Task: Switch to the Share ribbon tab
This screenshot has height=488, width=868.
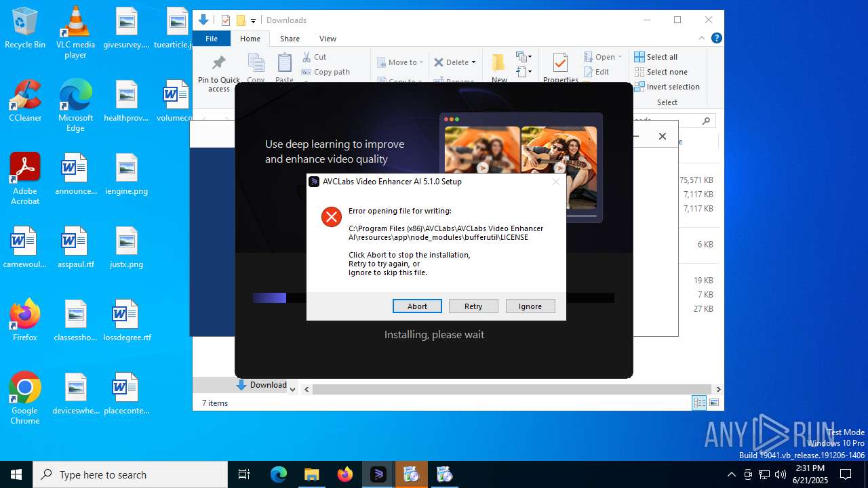Action: click(290, 39)
